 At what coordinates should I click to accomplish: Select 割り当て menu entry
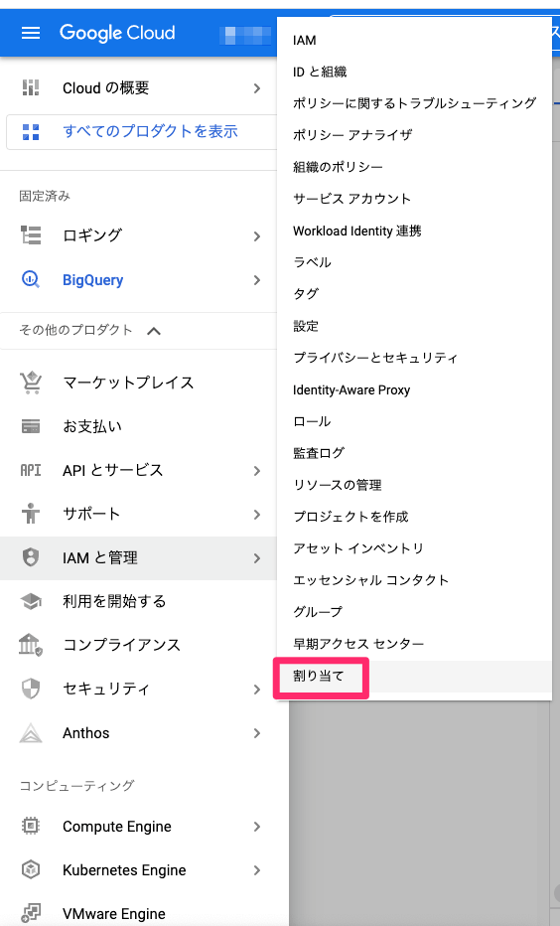(x=414, y=676)
